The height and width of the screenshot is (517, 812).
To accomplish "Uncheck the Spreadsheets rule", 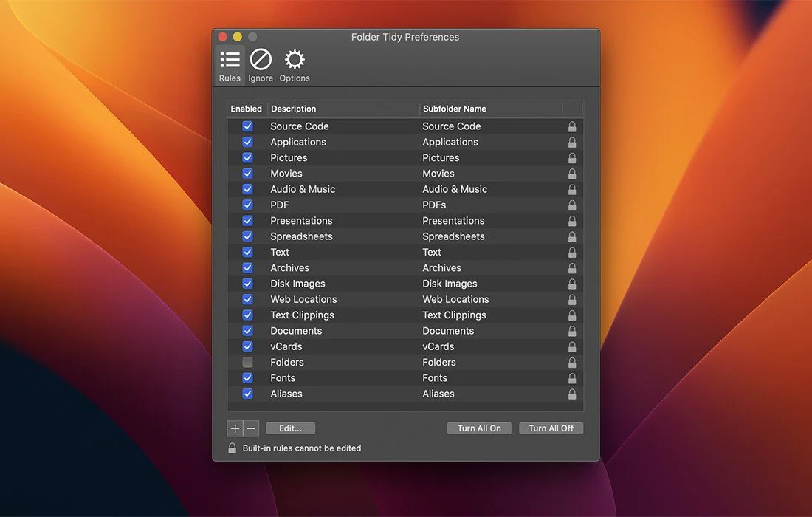I will [247, 236].
